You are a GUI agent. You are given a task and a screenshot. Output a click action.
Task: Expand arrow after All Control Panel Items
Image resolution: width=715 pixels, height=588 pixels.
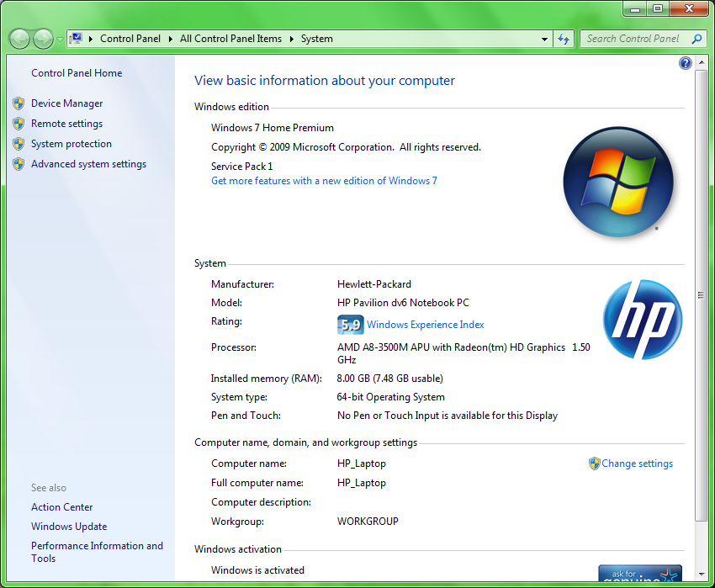point(292,39)
